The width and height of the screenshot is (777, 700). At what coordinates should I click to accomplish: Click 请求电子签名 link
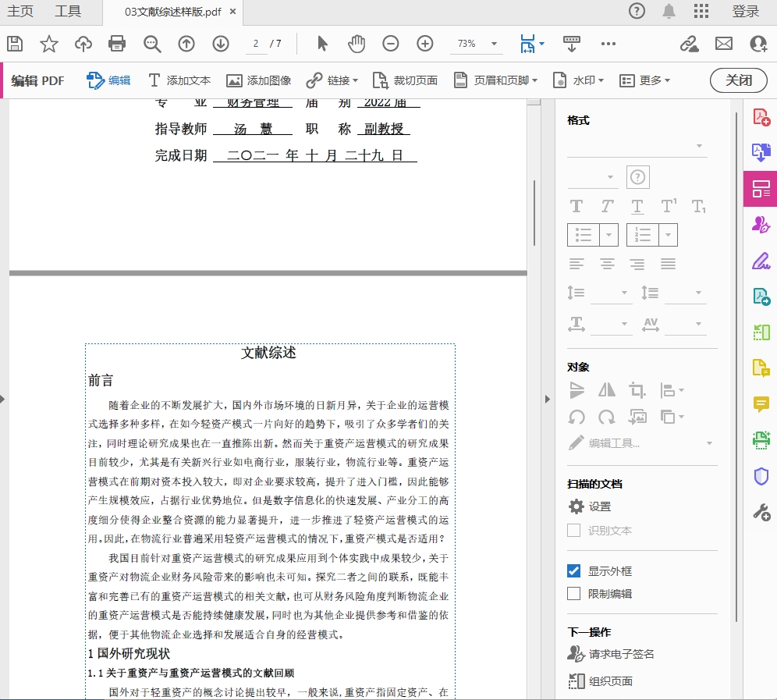pyautogui.click(x=621, y=654)
